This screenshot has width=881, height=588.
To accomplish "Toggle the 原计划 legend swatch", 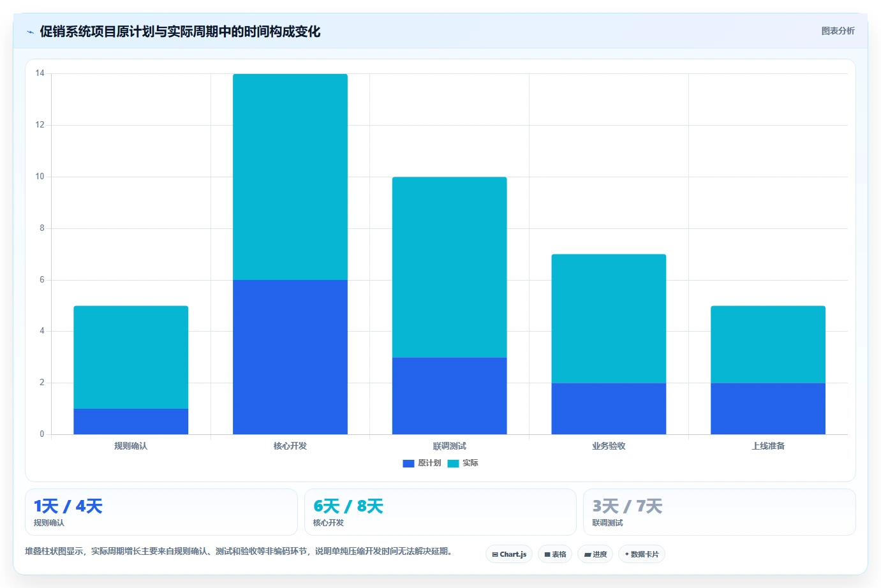I will [x=408, y=464].
